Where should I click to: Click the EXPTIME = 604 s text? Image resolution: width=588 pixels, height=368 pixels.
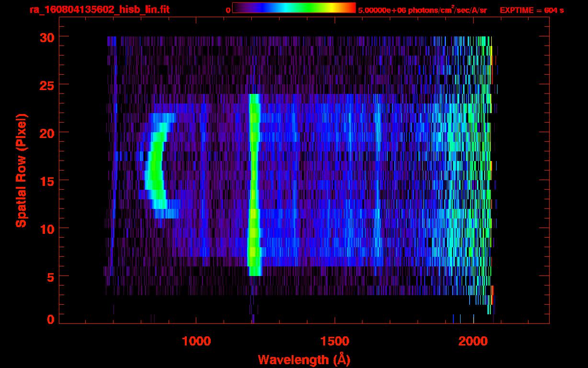[531, 11]
